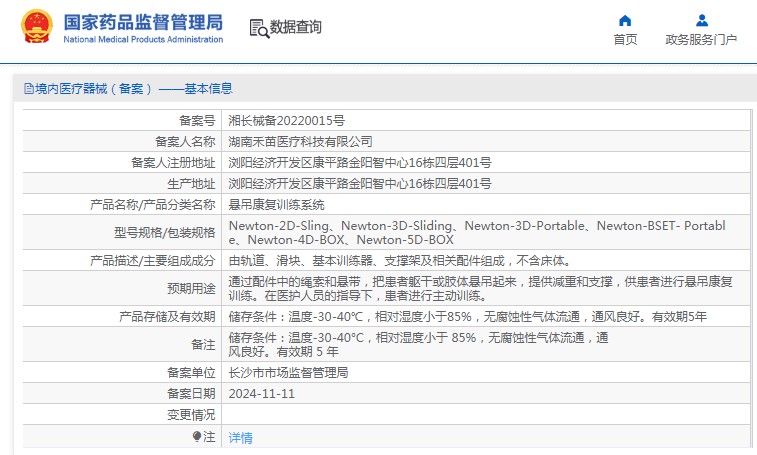Click address value in 备案人注册地址 row
The image size is (757, 455).
pyautogui.click(x=360, y=163)
